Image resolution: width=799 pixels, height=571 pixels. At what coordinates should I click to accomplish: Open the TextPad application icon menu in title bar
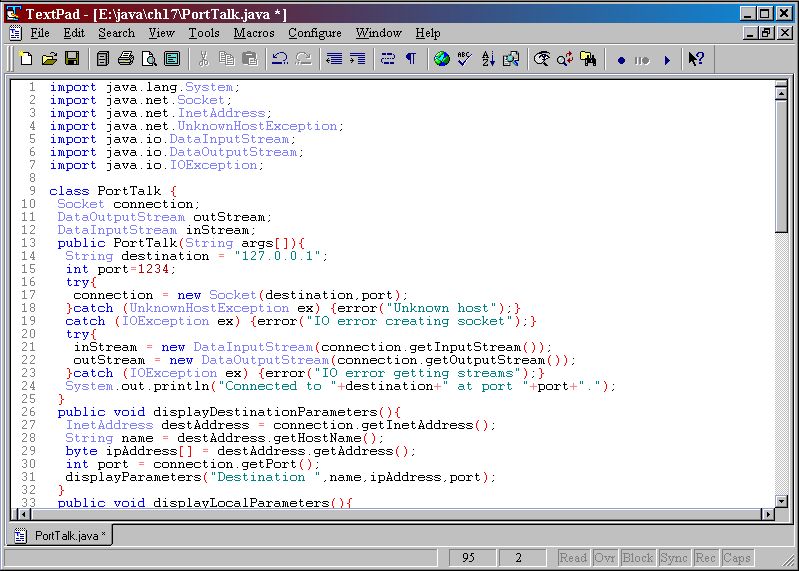click(x=12, y=13)
